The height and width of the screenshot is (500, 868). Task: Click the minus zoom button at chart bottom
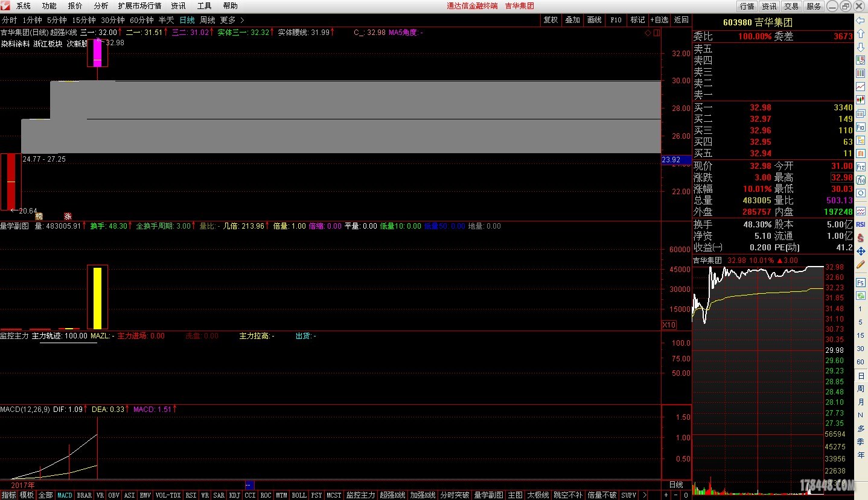click(675, 495)
